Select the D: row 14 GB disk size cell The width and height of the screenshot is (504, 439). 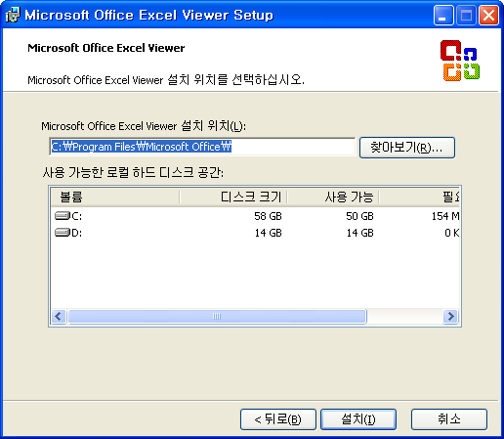pos(268,233)
